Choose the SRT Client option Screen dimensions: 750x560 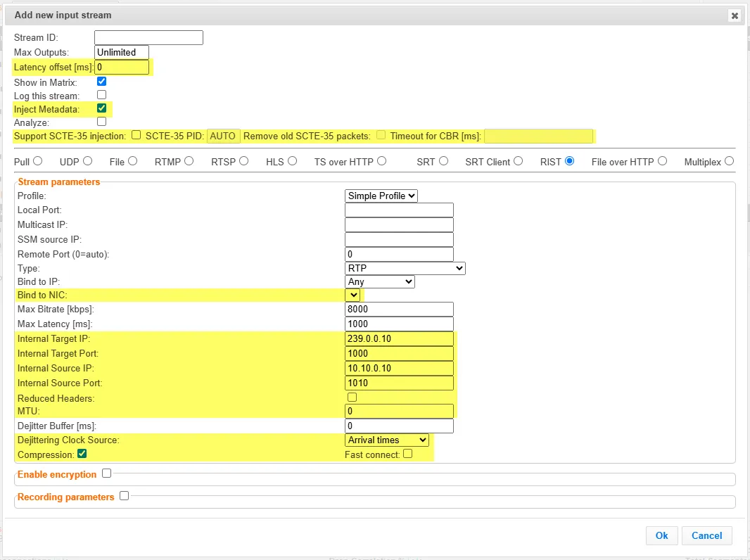tap(518, 161)
